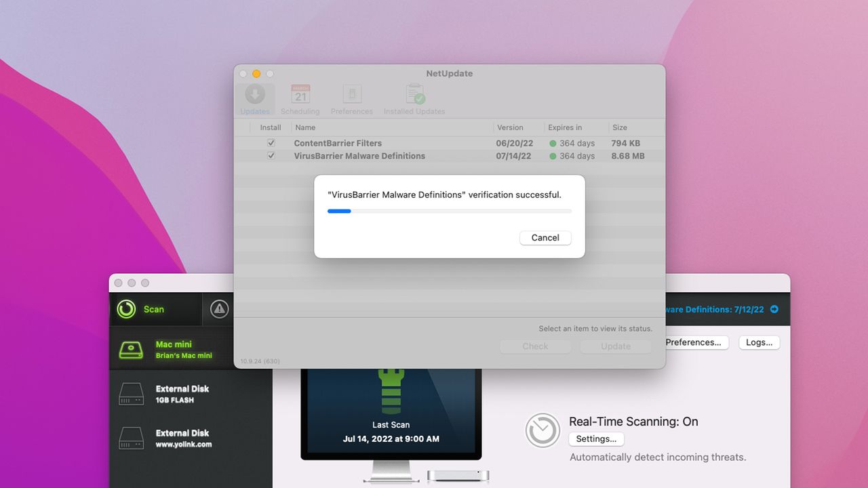Click the verification progress bar
Screen dimensions: 868x488
tap(450, 211)
